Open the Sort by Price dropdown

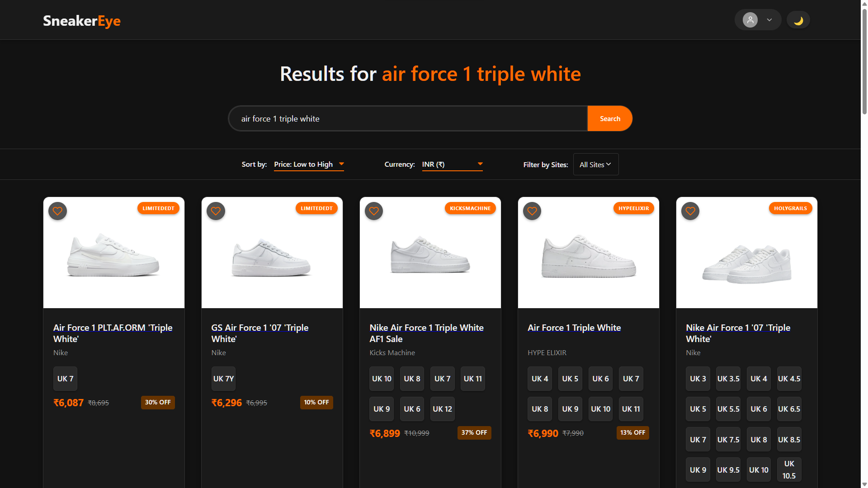pos(309,164)
